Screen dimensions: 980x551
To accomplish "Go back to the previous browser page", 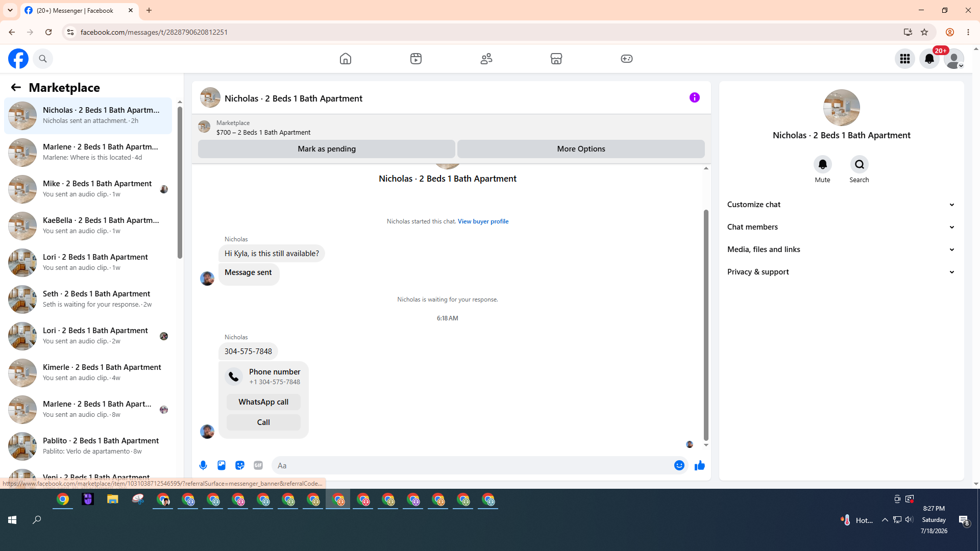I will point(12,32).
